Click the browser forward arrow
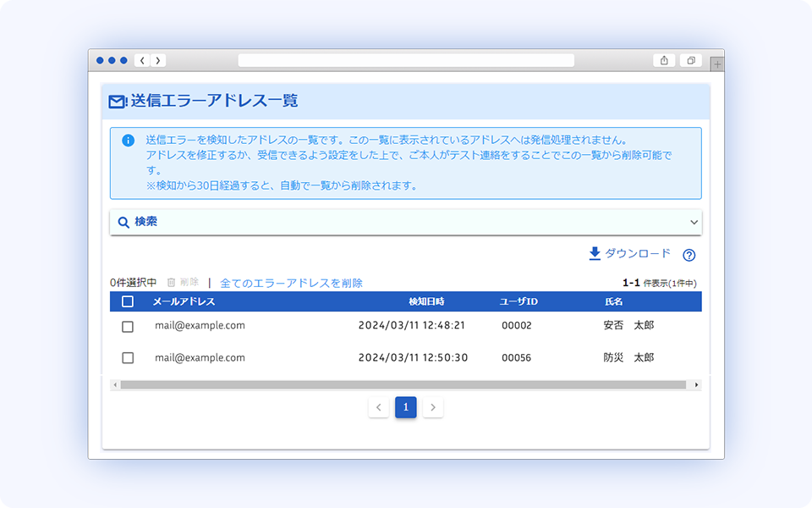The image size is (812, 508). click(158, 60)
